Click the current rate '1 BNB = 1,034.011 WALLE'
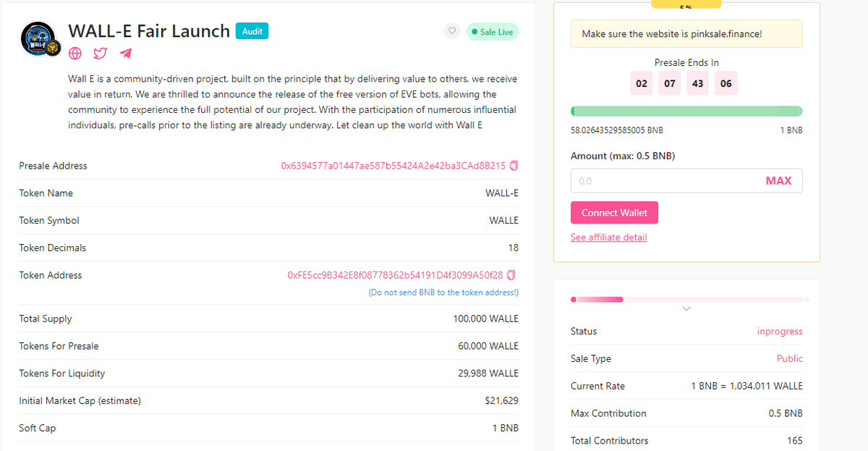 point(746,387)
